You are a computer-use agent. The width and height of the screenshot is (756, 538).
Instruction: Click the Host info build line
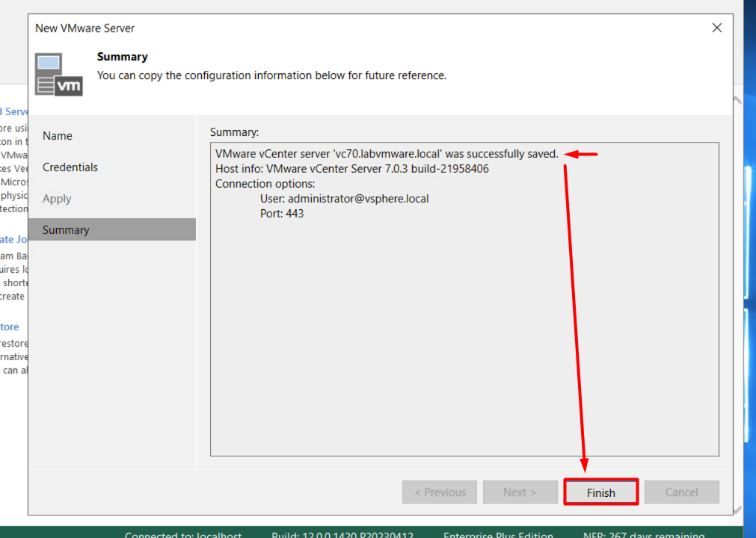pos(352,169)
